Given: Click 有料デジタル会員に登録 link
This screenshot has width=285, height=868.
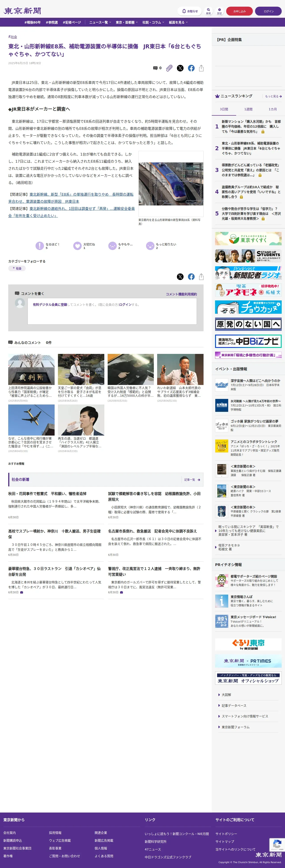Looking at the screenshot, I should click(50, 305).
